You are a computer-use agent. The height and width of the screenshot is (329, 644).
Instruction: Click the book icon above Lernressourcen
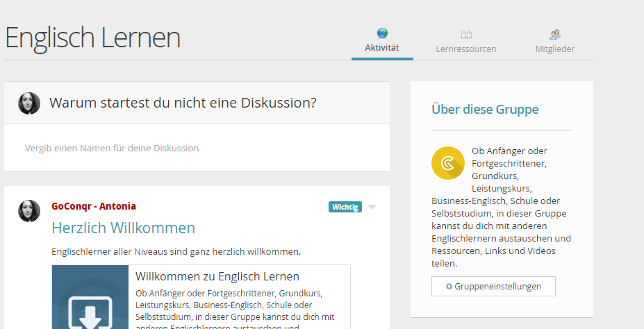tap(466, 34)
